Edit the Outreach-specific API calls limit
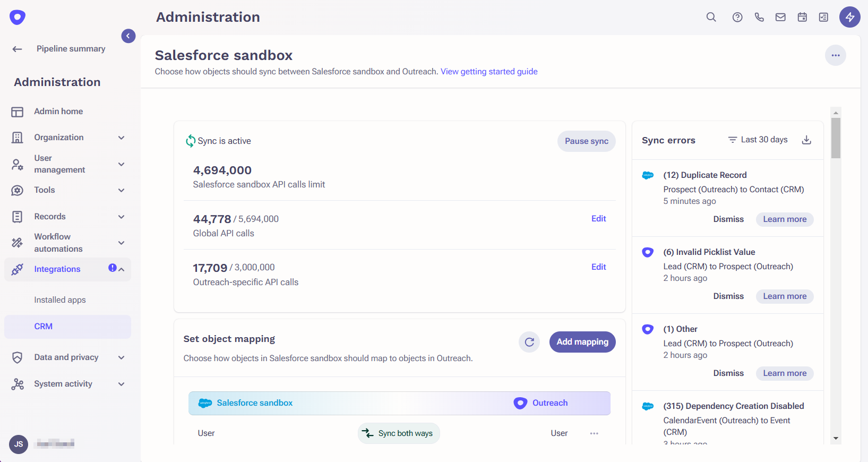The image size is (868, 462). (x=599, y=267)
